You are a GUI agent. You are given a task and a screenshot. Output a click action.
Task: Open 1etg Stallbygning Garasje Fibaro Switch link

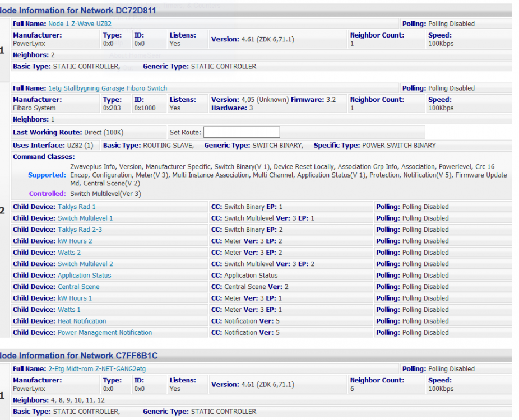pyautogui.click(x=108, y=88)
